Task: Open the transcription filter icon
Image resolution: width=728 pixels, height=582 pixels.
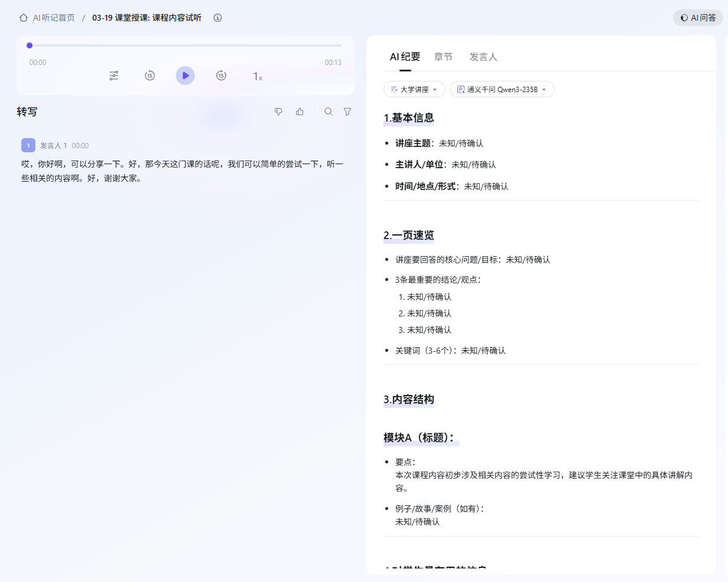Action: [347, 112]
